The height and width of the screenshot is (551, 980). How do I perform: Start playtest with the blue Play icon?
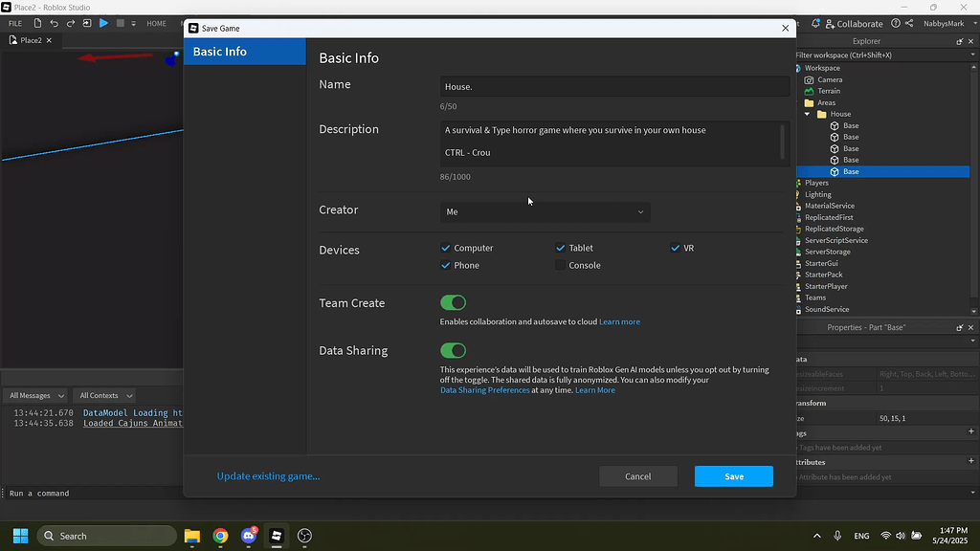(103, 23)
